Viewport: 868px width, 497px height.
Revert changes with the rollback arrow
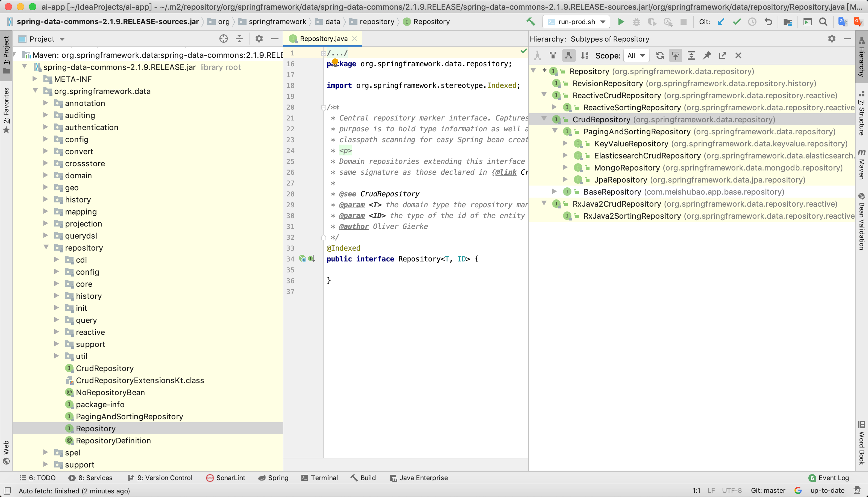point(768,21)
